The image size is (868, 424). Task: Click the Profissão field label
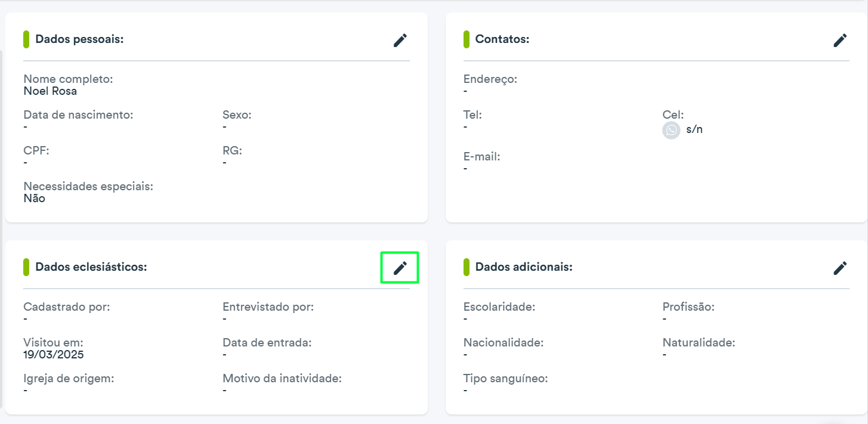tap(688, 307)
